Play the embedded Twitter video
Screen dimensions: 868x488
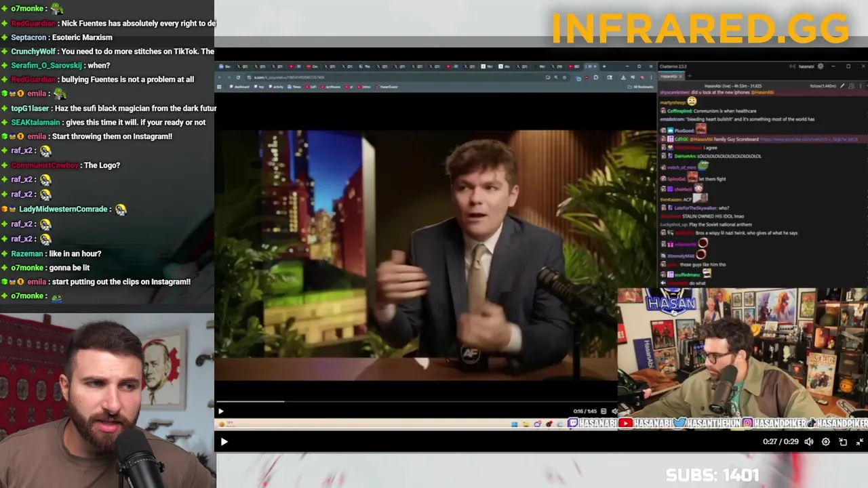220,411
